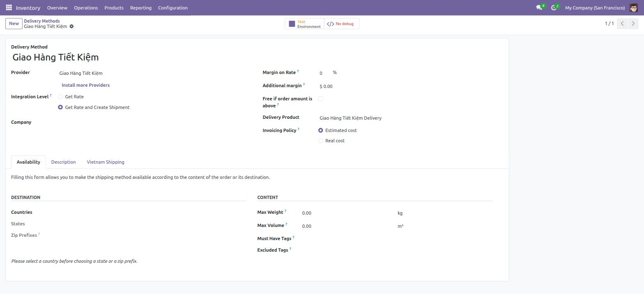Show Must Have Tags help icon

click(293, 237)
